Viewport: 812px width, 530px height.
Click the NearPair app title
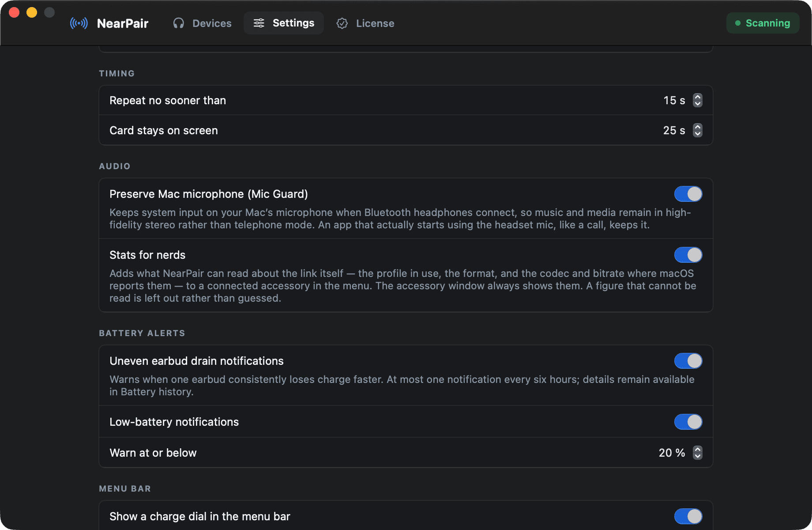(x=123, y=23)
